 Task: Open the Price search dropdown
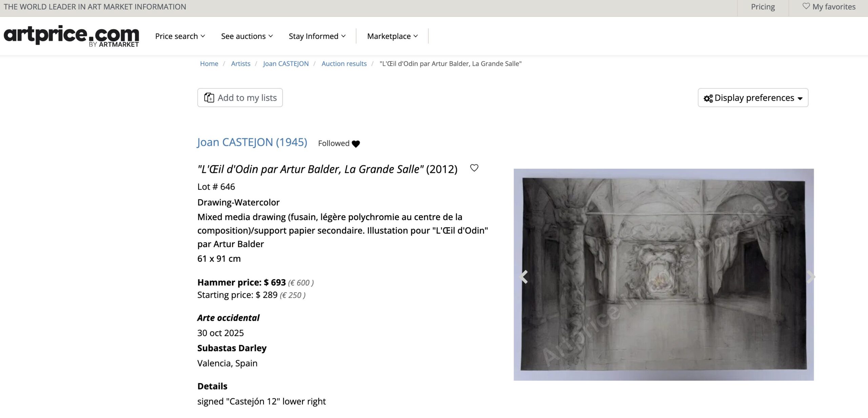click(180, 36)
